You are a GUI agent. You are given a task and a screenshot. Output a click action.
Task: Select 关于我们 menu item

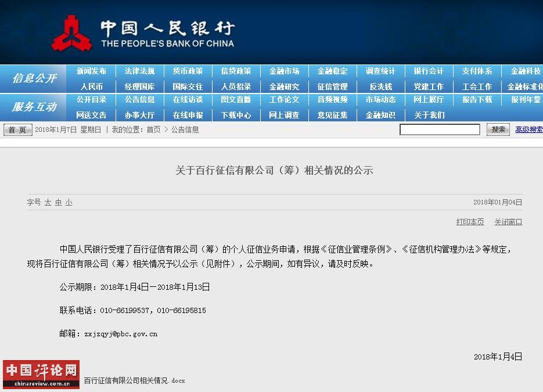(429, 115)
